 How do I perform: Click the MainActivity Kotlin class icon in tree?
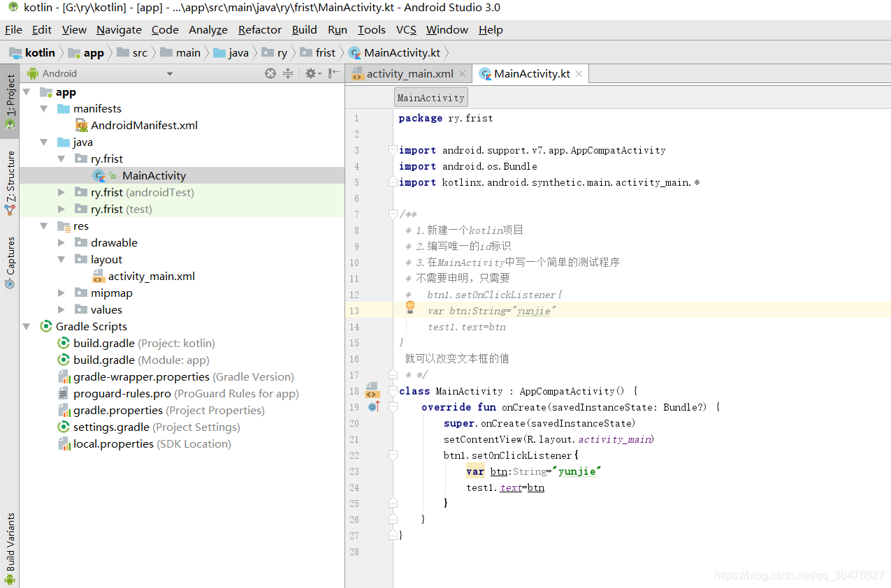(x=99, y=176)
